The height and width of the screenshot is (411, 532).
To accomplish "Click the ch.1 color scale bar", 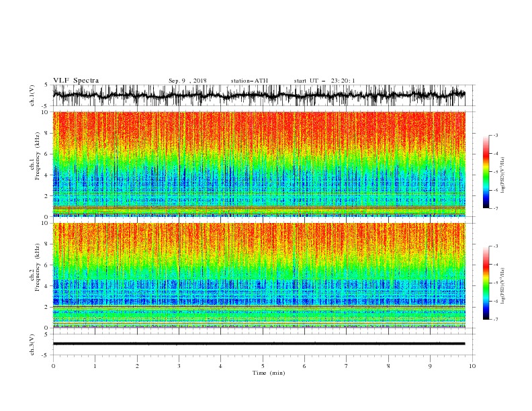I will (x=486, y=172).
